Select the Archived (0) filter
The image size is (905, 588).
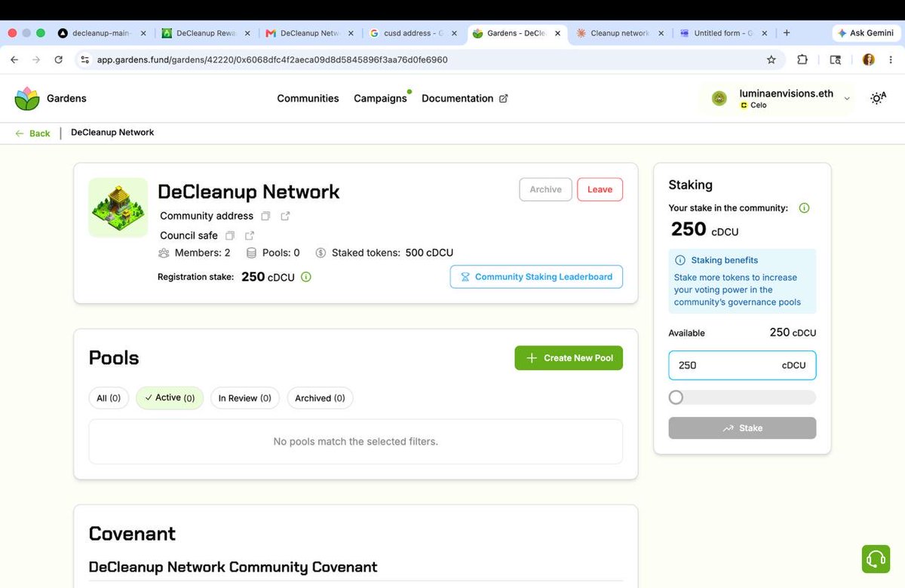[320, 398]
